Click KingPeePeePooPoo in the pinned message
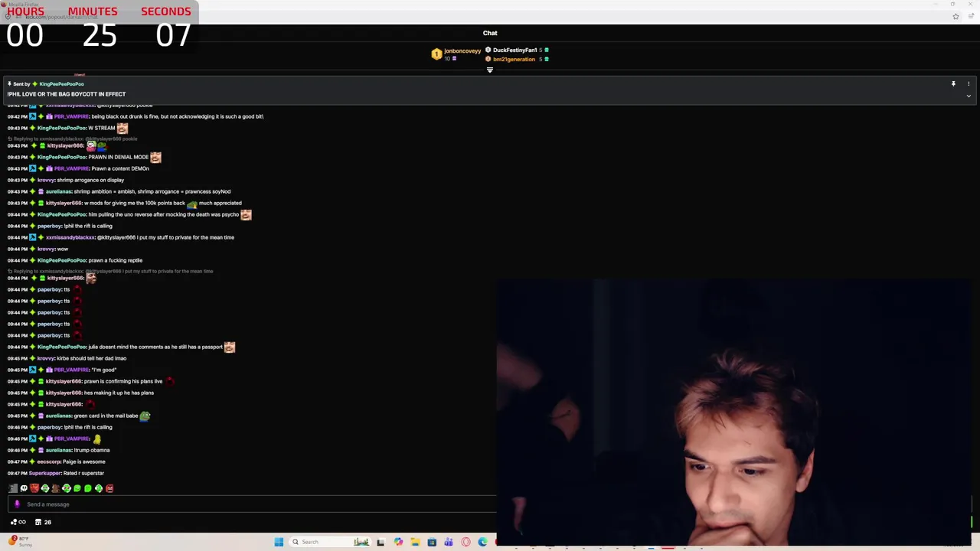Image resolution: width=980 pixels, height=551 pixels. click(x=61, y=84)
